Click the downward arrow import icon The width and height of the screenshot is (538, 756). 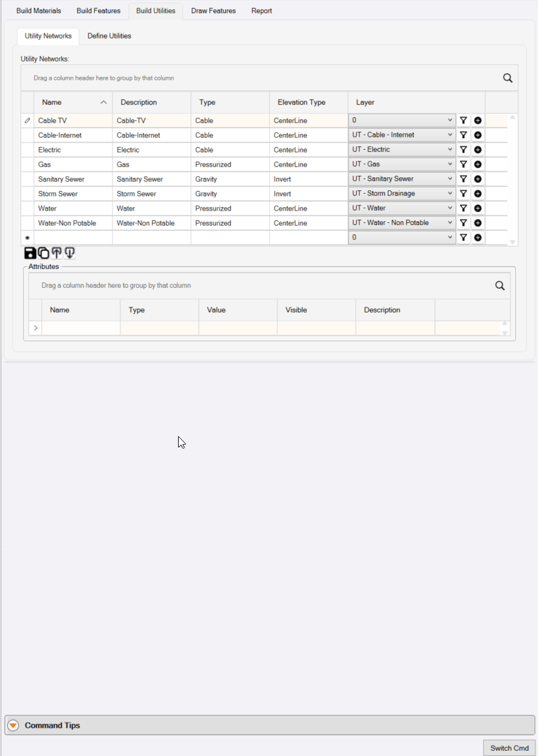coord(69,252)
